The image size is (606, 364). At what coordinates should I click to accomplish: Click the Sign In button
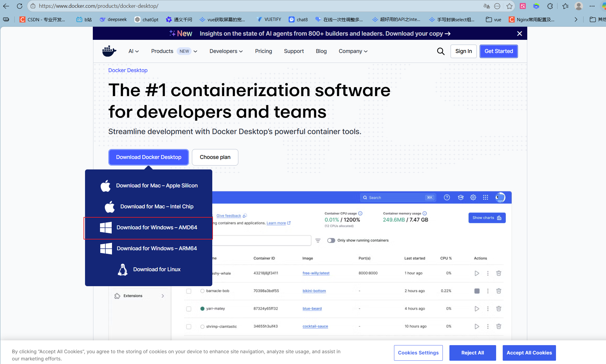coord(463,51)
